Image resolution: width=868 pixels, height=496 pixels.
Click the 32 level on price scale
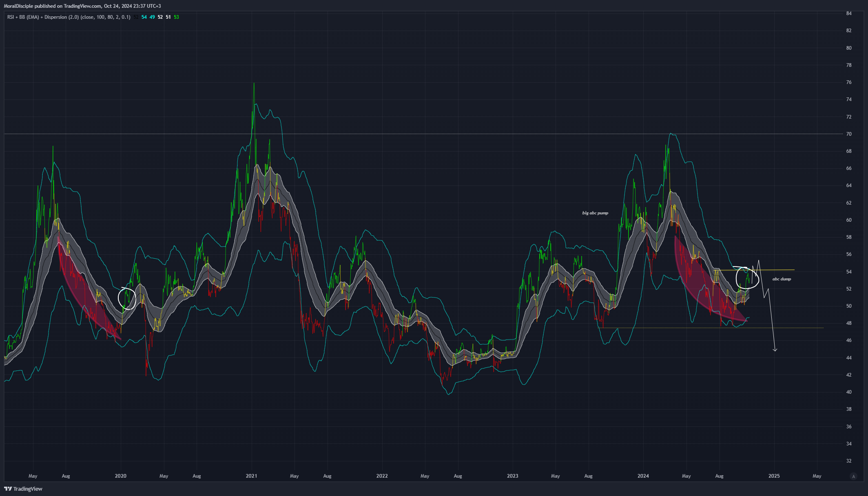coord(849,461)
